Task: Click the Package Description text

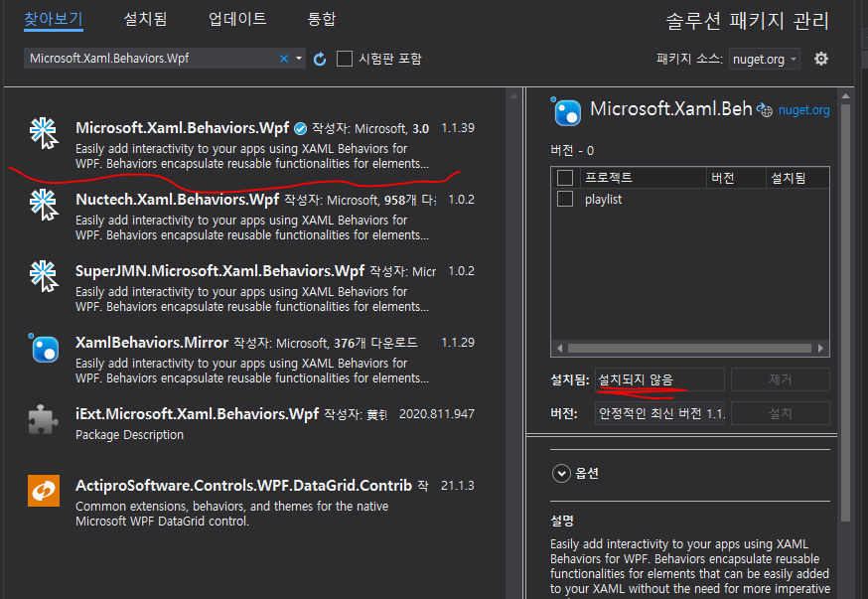Action: tap(129, 435)
